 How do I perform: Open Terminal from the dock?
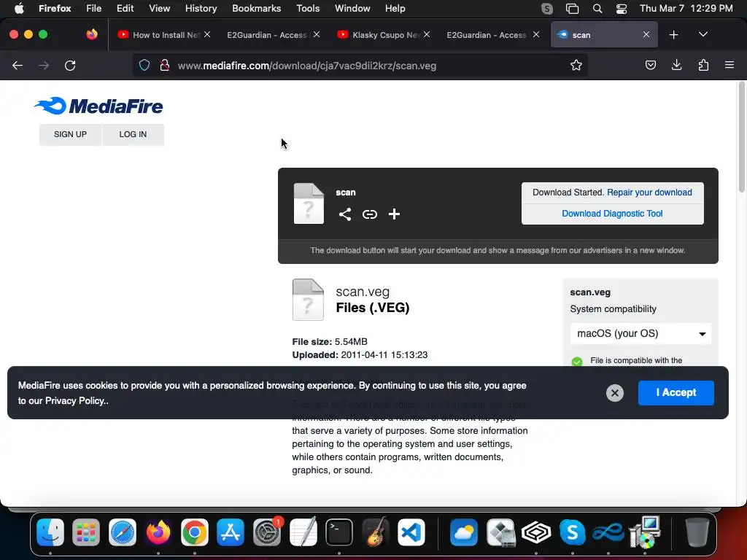339,532
